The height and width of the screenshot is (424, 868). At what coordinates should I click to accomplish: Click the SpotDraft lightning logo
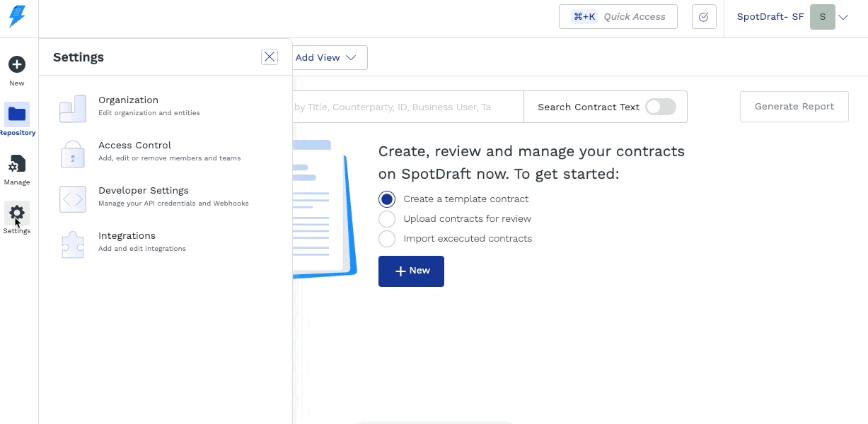[17, 16]
